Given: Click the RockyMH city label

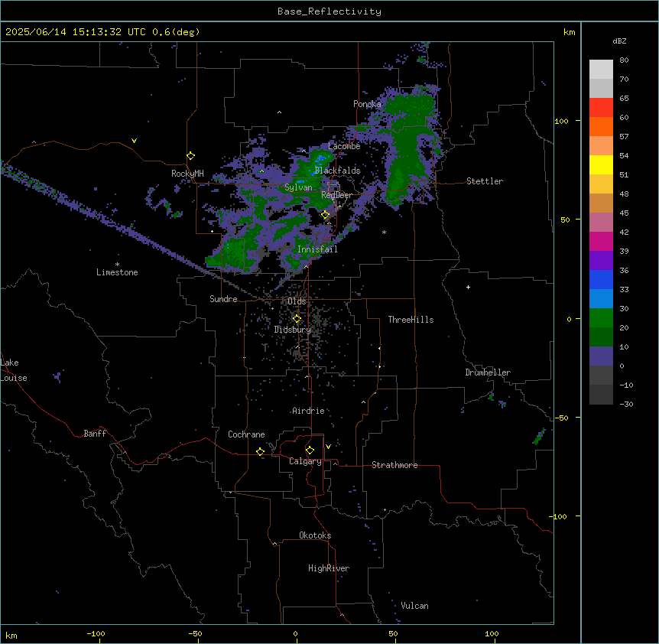Looking at the screenshot, I should (x=187, y=174).
